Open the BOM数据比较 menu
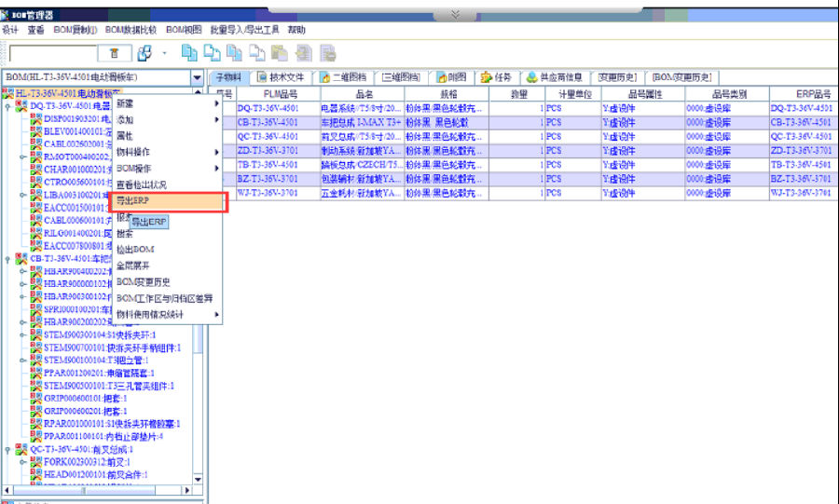Image resolution: width=839 pixels, height=504 pixels. 132,30
